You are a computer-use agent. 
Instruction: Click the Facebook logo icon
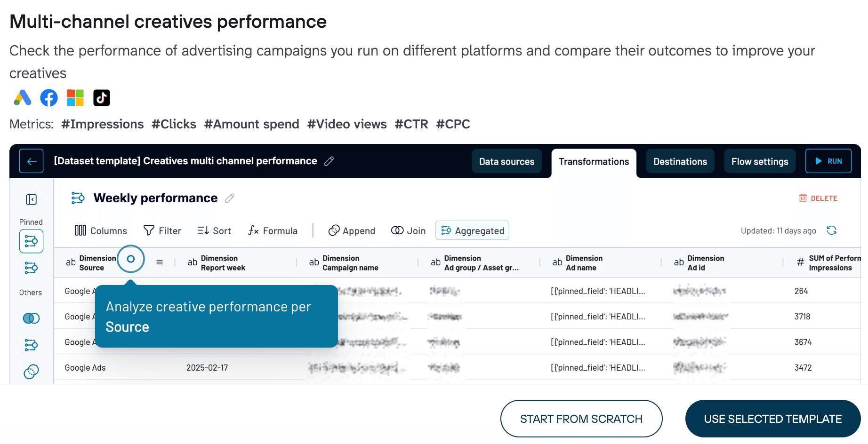(x=49, y=98)
